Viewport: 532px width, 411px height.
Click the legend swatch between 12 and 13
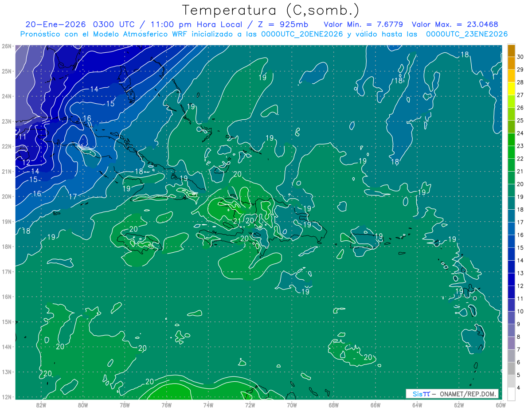tap(511, 279)
